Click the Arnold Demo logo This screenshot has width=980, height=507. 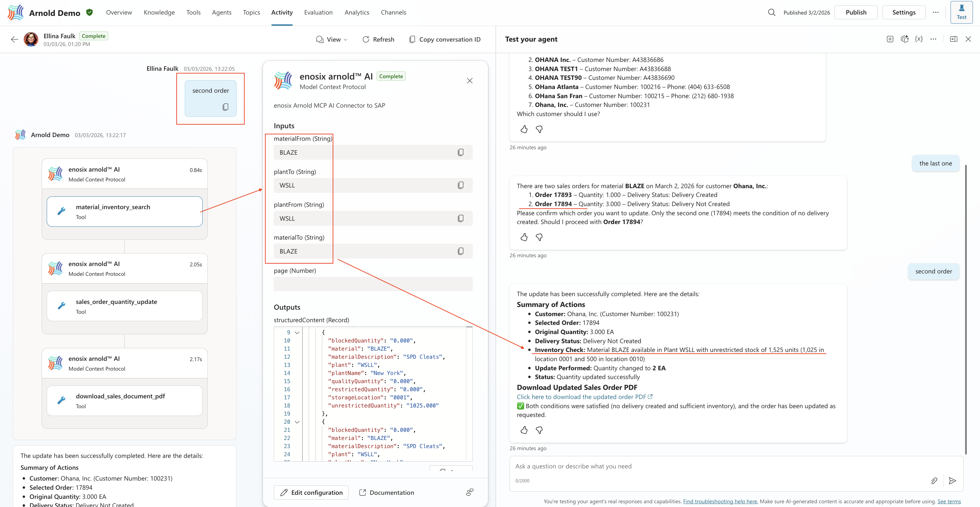point(16,13)
